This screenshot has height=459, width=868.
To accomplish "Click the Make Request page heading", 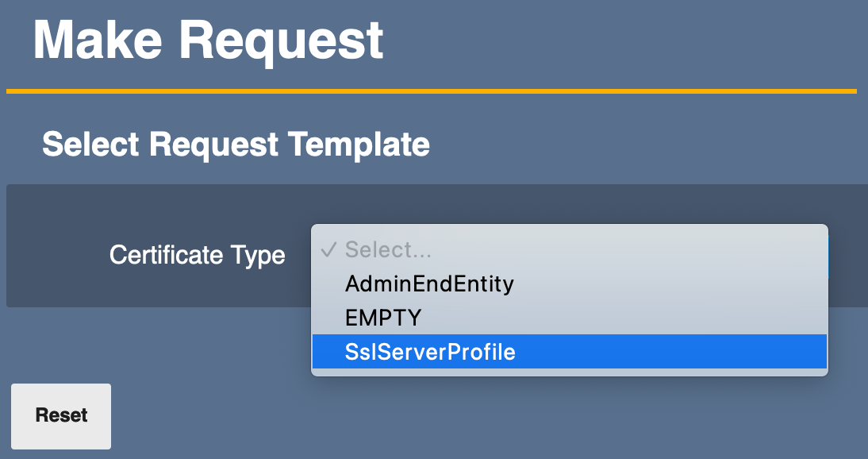I will 208,40.
